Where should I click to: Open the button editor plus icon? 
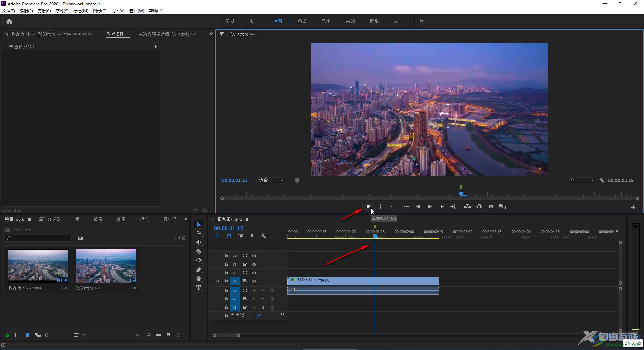click(x=633, y=207)
